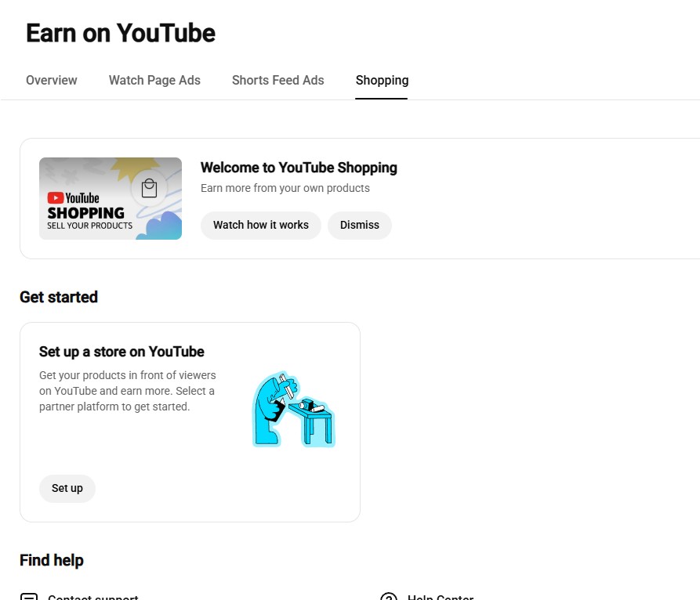
Task: Click the store description paragraph text
Action: (127, 391)
